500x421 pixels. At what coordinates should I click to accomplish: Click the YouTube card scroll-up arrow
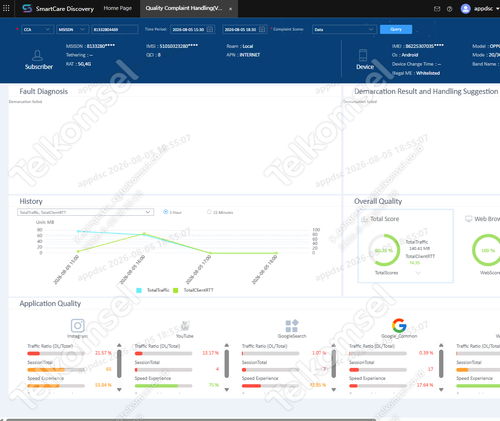pos(227,345)
